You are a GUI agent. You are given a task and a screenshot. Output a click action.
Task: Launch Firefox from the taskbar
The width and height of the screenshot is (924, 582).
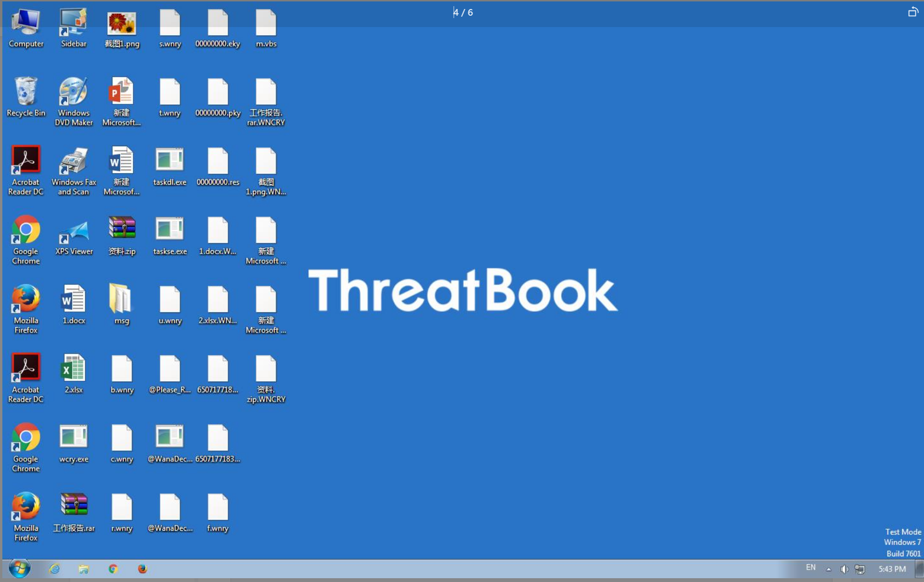pyautogui.click(x=142, y=569)
